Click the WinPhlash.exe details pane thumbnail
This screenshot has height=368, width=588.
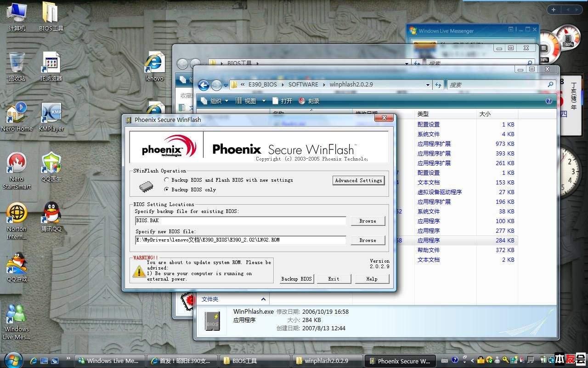click(212, 320)
